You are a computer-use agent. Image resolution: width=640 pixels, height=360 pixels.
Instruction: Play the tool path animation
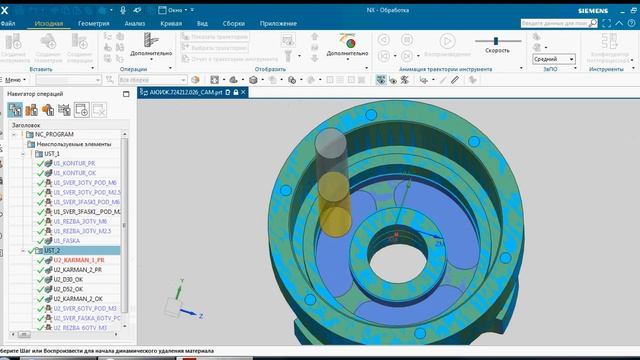(447, 41)
